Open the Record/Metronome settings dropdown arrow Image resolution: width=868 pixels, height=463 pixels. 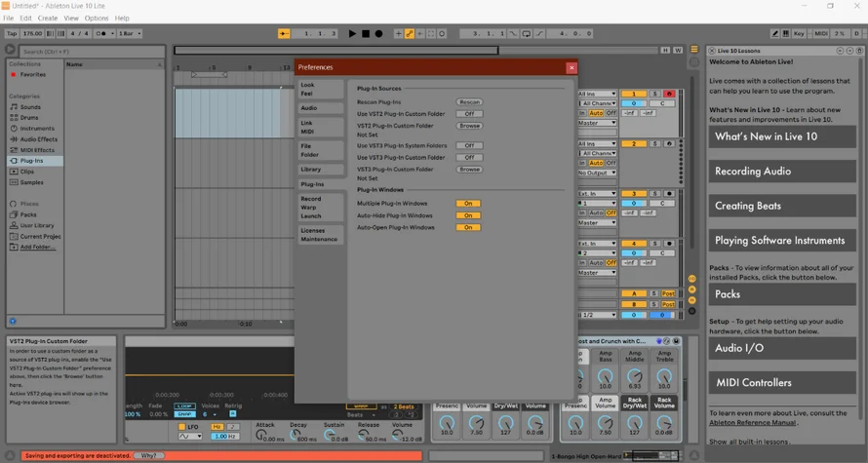click(x=112, y=34)
